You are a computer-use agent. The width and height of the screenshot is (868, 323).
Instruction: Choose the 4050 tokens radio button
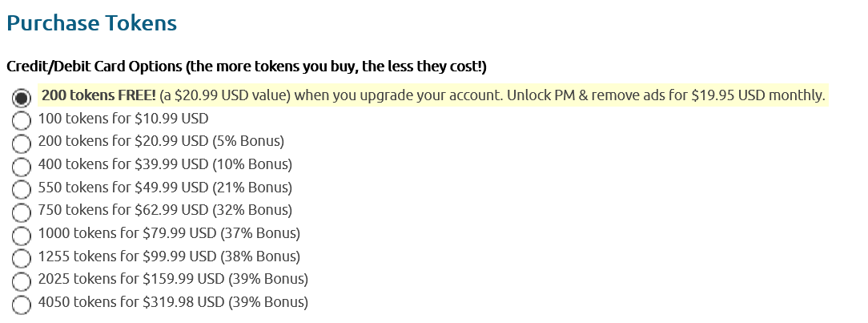[22, 305]
